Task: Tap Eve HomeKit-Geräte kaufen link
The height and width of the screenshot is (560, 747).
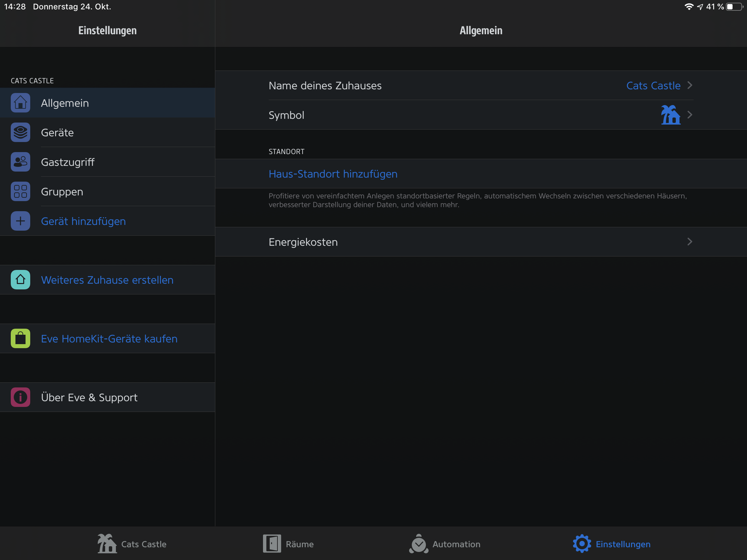Action: 109,338
